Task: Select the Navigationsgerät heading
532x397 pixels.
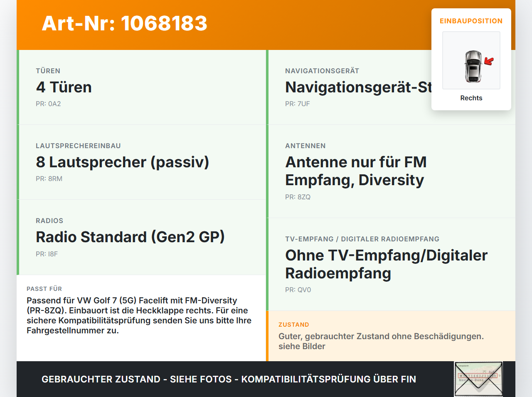Action: coord(358,87)
